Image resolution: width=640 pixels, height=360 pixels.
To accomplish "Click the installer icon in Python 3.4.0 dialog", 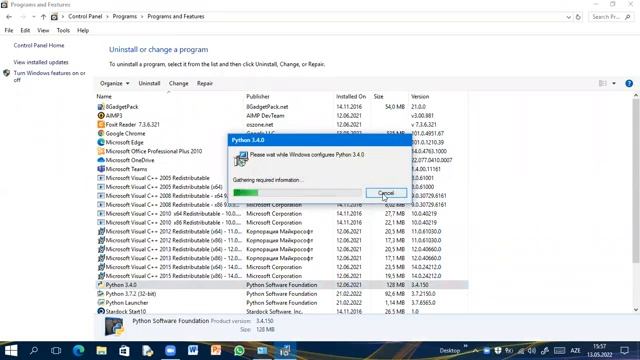I will [241, 158].
